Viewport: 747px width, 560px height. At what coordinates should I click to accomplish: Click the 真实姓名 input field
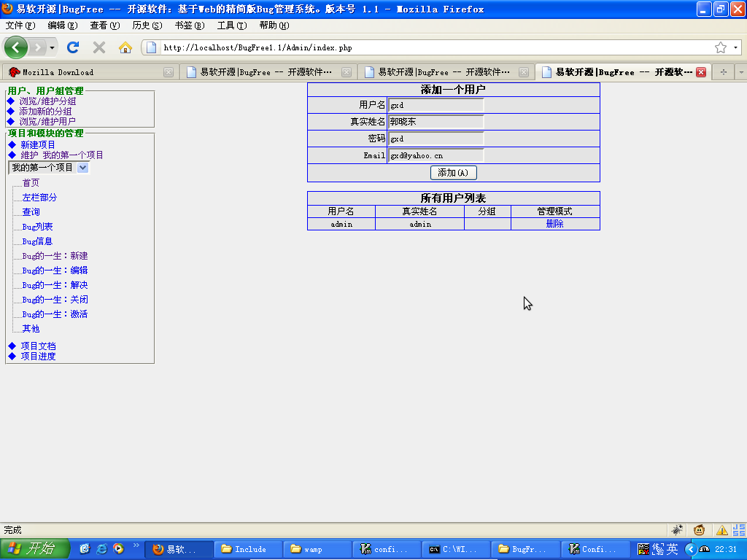[x=436, y=122]
